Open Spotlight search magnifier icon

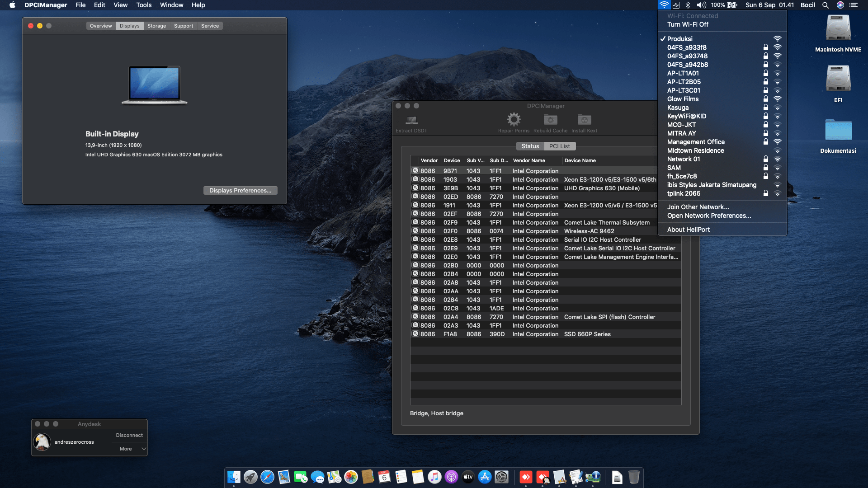(x=825, y=5)
